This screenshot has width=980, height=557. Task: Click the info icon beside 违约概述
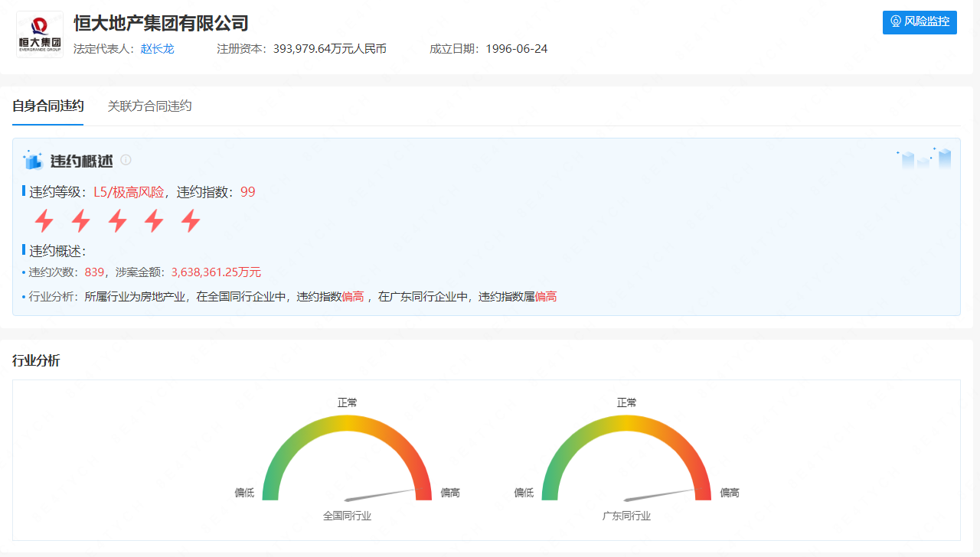(126, 160)
